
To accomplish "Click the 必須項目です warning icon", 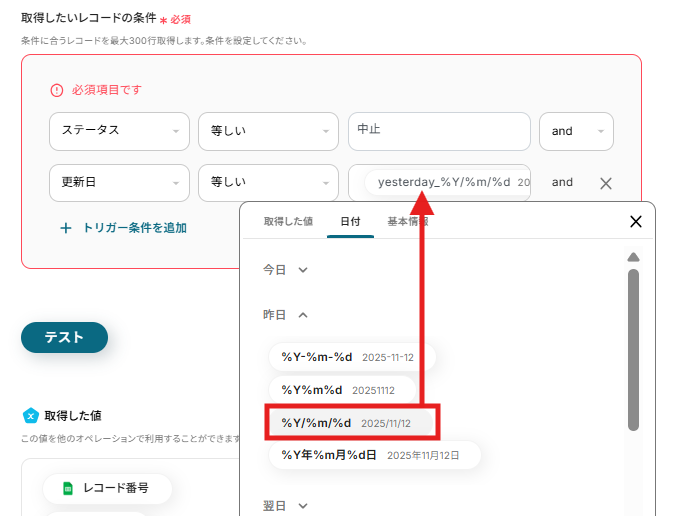I will (57, 90).
